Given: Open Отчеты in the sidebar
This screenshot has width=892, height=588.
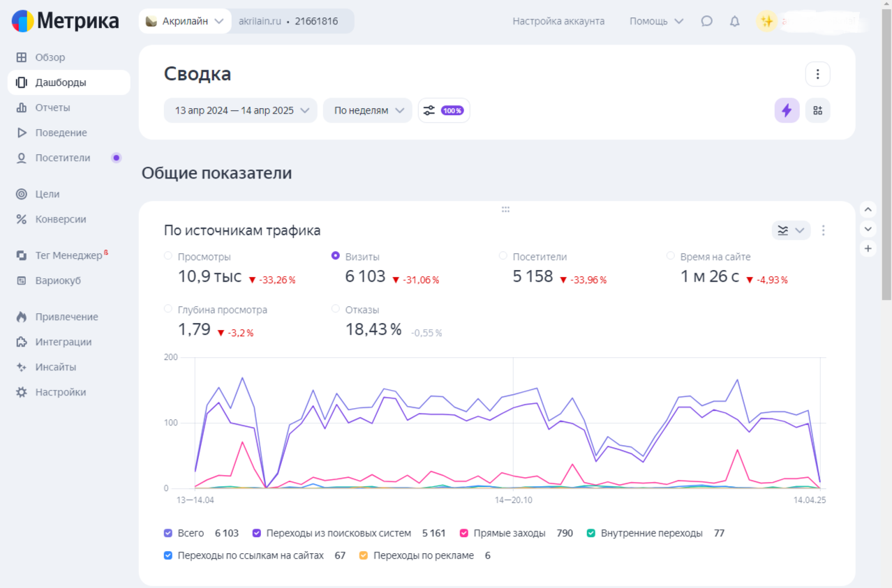Looking at the screenshot, I should point(52,107).
